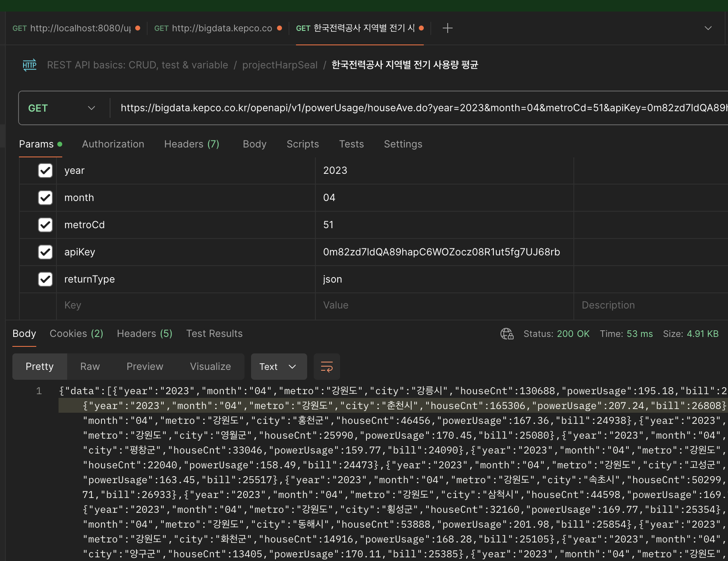The height and width of the screenshot is (561, 728).
Task: Open the request Settings tab
Action: pyautogui.click(x=403, y=144)
